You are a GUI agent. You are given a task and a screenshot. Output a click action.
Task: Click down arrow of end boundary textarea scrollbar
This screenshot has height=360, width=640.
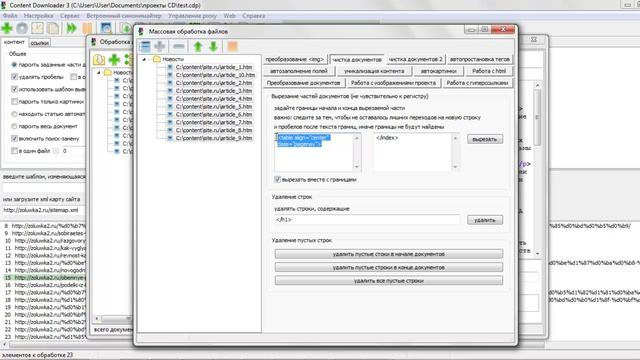(x=456, y=167)
